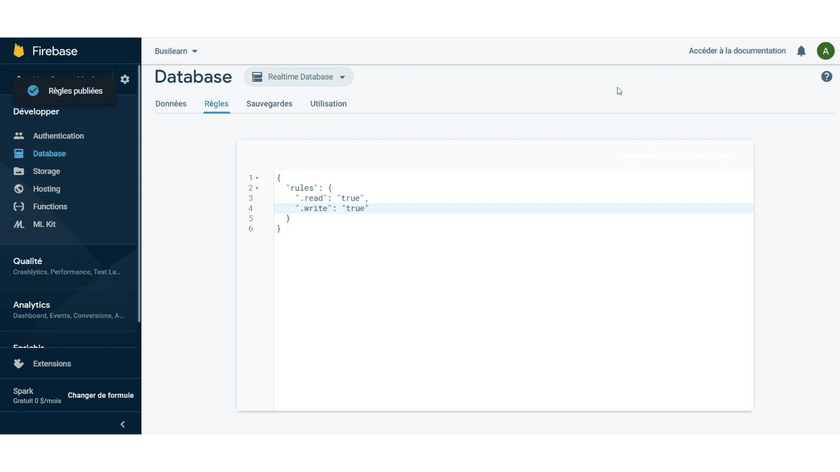This screenshot has height=472, width=840.
Task: Click the ".write": "true" code line
Action: (x=332, y=208)
